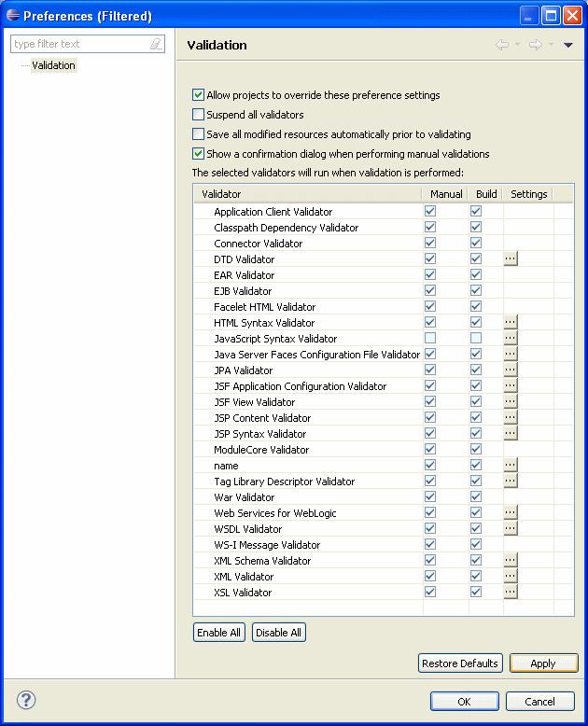Click the clear filter text eraser icon
This screenshot has height=726, width=588.
(156, 44)
